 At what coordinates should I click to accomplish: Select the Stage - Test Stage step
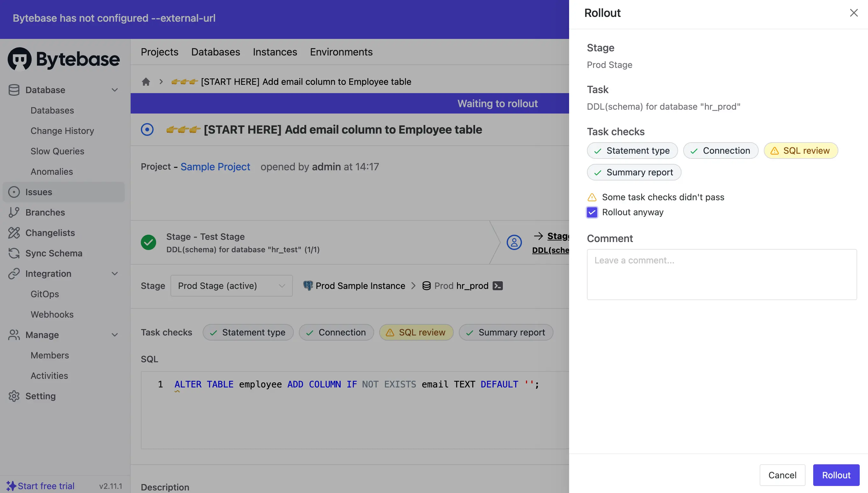pos(242,242)
